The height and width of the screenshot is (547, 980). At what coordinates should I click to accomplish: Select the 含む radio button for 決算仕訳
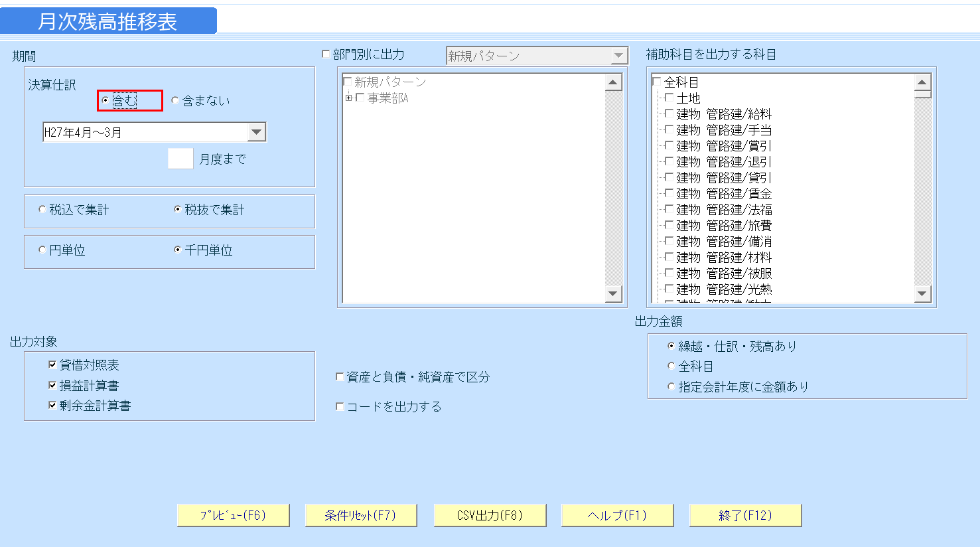[105, 100]
